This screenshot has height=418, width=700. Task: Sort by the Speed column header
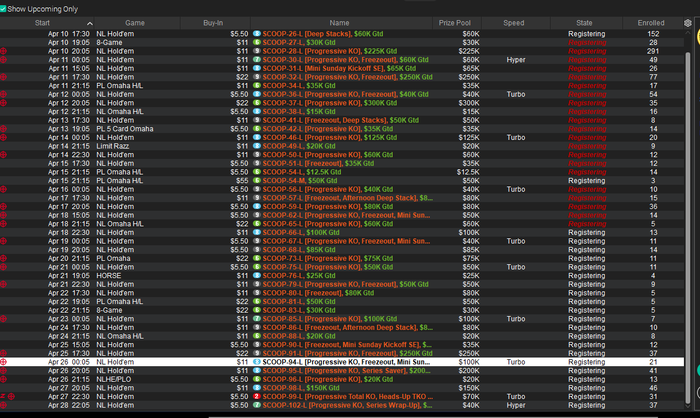pos(514,23)
